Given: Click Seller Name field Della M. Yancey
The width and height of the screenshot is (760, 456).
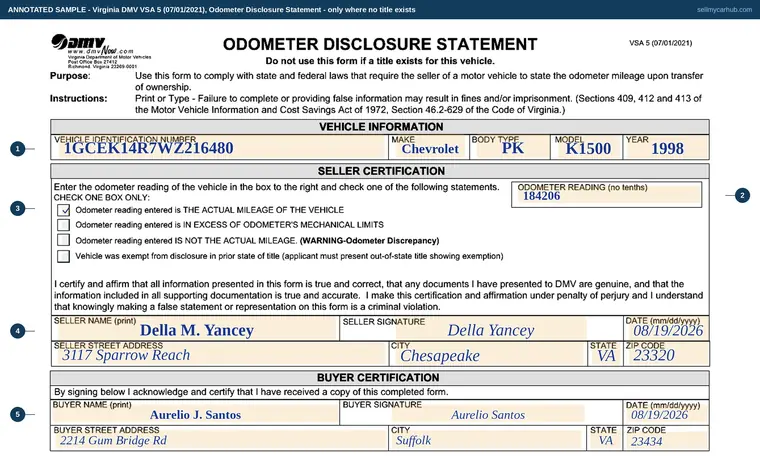Looking at the screenshot, I should pyautogui.click(x=195, y=329).
